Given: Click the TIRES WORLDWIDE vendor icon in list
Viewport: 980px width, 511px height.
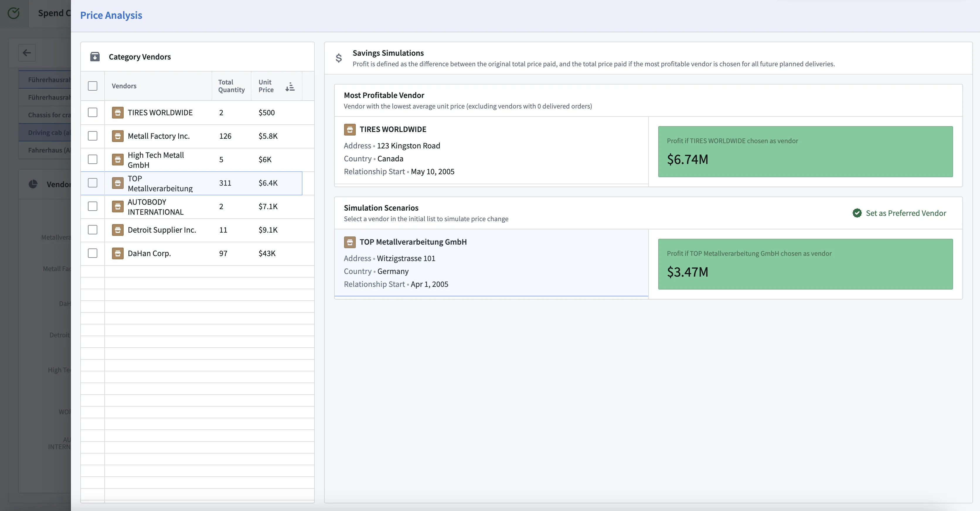Looking at the screenshot, I should 118,113.
